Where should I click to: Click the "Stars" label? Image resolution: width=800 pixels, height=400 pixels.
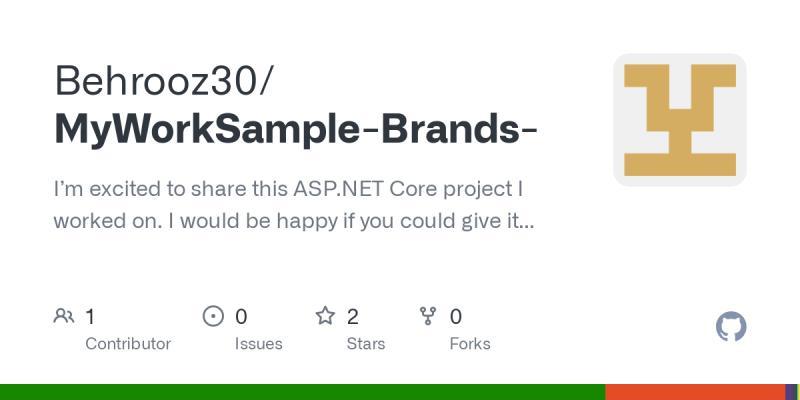(366, 344)
